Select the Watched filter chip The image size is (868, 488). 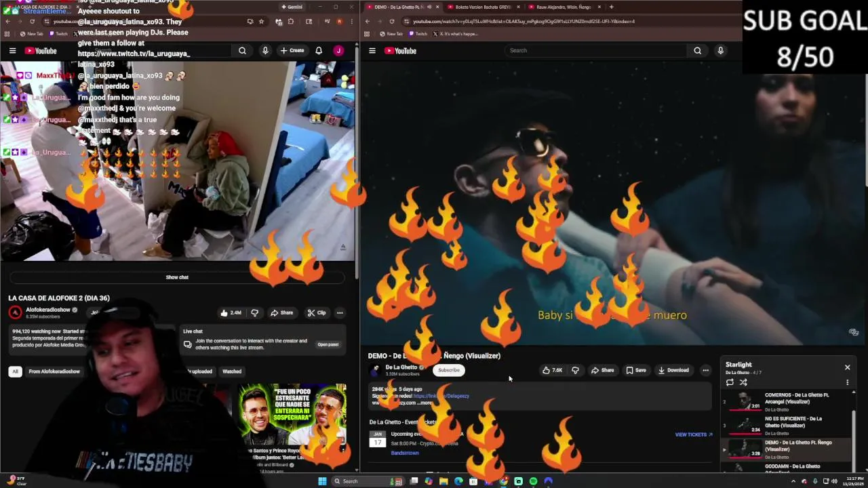[232, 371]
